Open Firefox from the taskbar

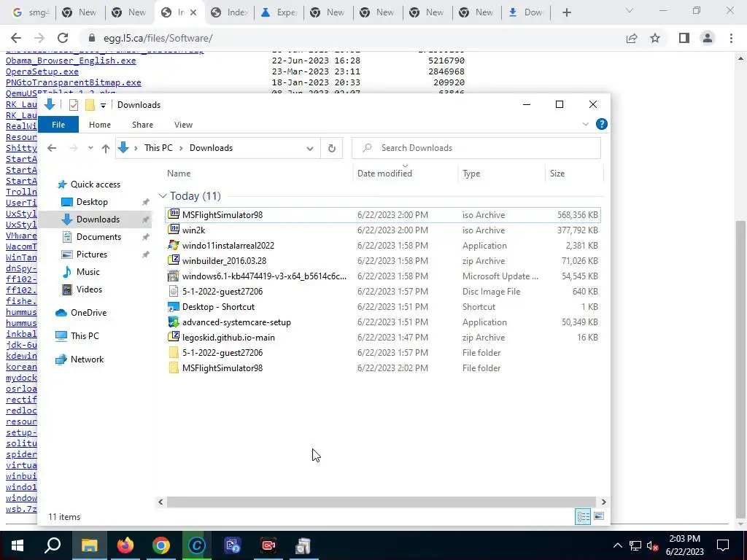click(125, 545)
